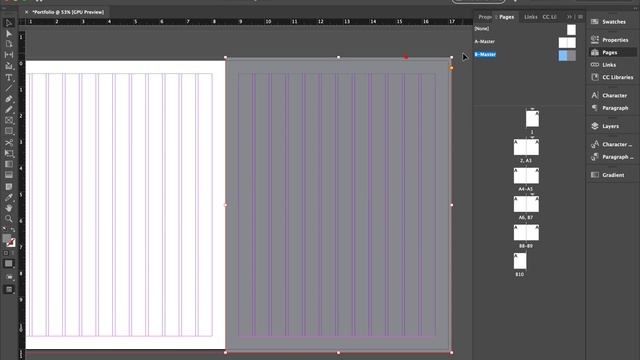Select the Direct Selection tool
Viewport: 640px width, 360px height.
9,33
